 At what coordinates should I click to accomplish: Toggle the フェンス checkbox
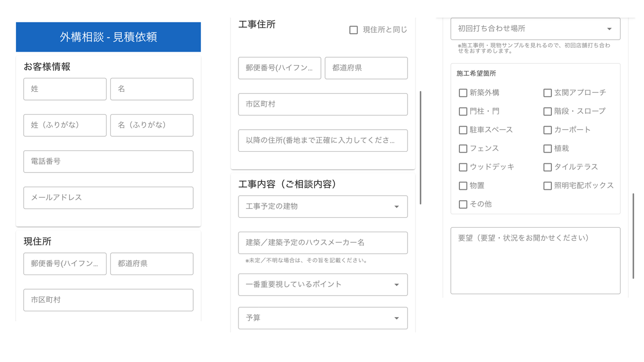[x=463, y=149]
